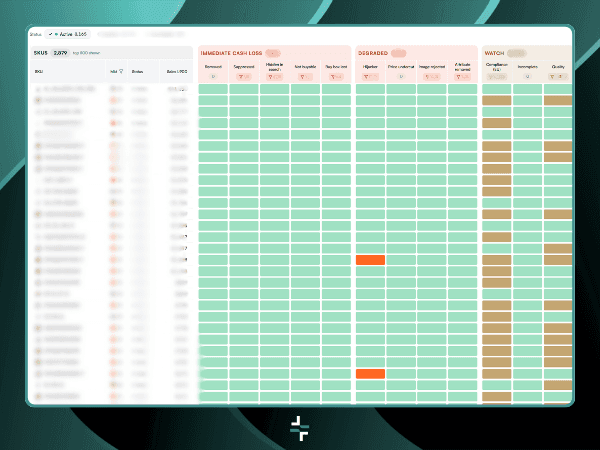The image size is (600, 450).
Task: Open the lower orange Hijacker alert cell
Action: click(370, 374)
